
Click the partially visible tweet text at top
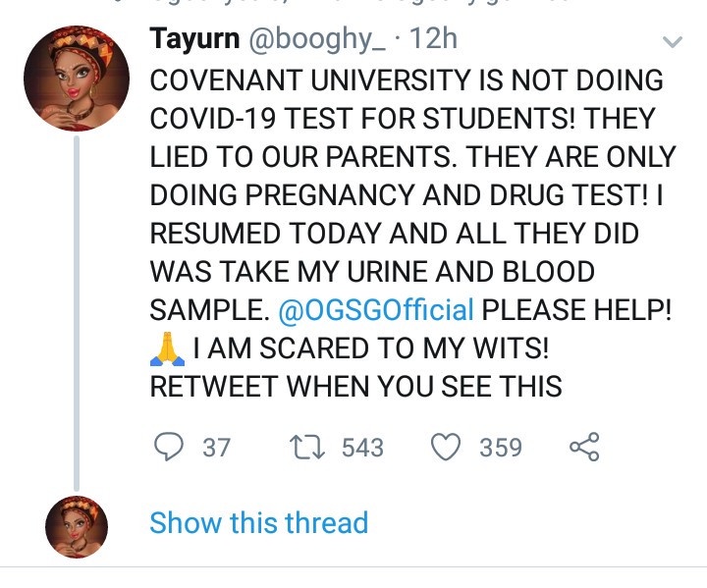[353, 5]
